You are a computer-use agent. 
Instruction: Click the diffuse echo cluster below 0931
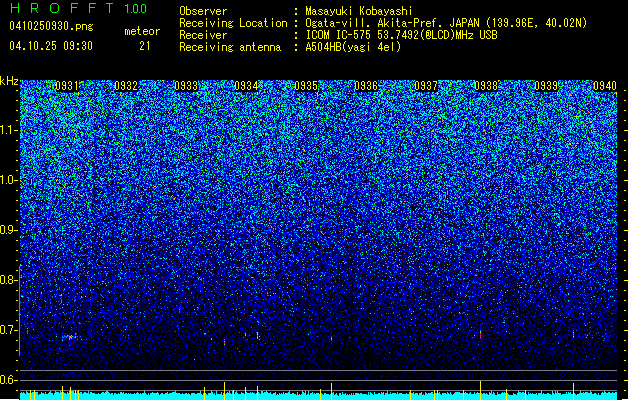coord(69,337)
